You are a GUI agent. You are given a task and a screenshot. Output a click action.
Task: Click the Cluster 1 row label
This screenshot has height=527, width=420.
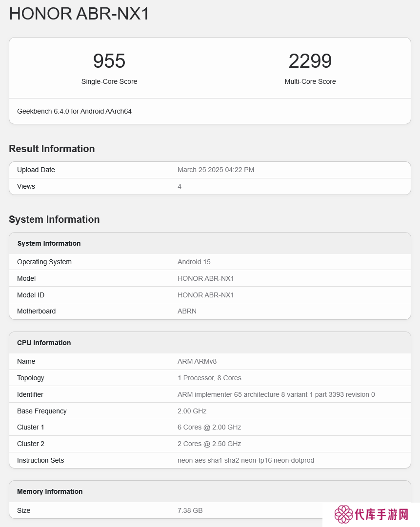31,427
